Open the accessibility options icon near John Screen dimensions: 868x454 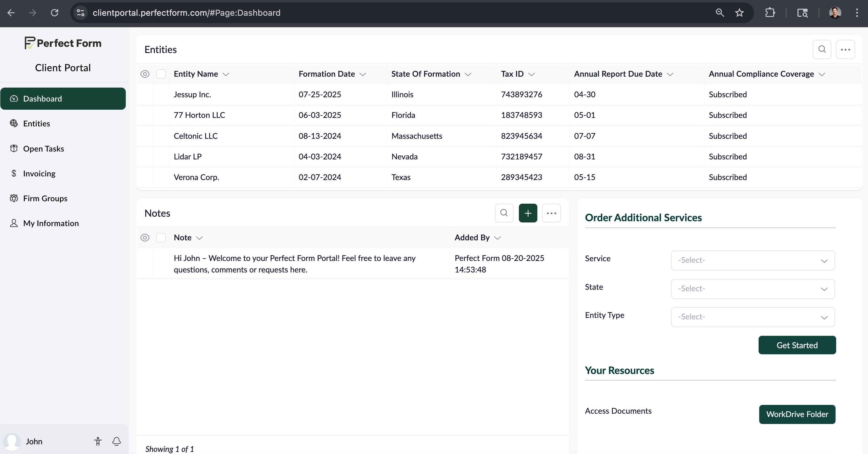pos(98,441)
